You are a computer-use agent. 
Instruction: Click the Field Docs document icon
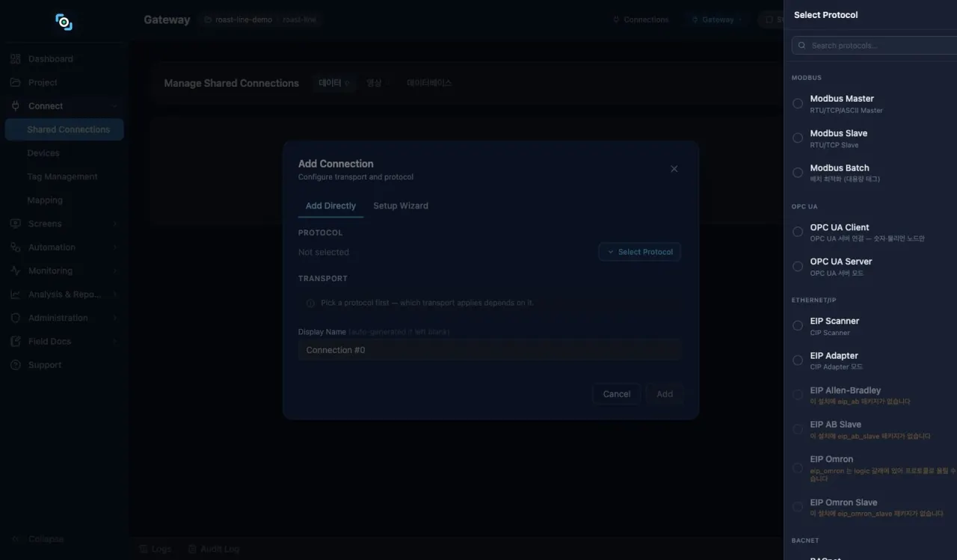16,342
